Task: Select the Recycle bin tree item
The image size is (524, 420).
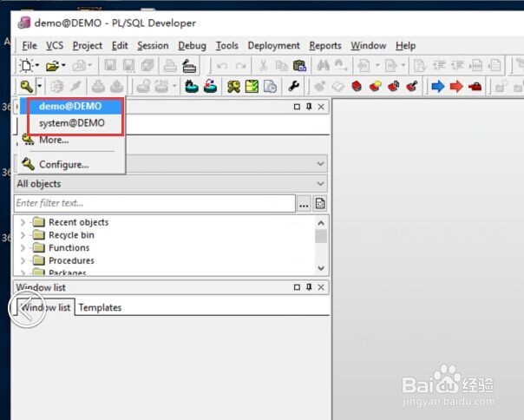Action: pyautogui.click(x=71, y=235)
